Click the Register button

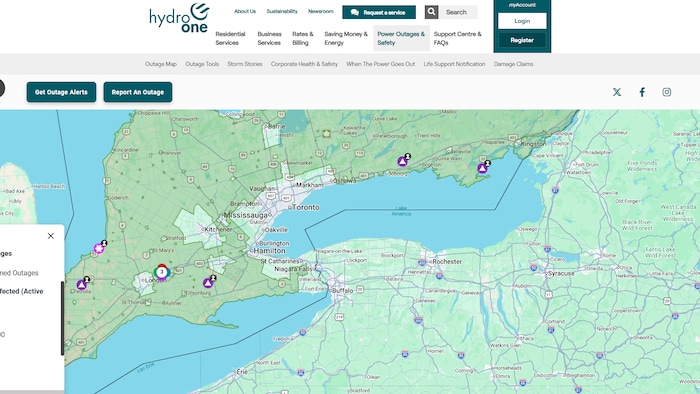pyautogui.click(x=522, y=40)
